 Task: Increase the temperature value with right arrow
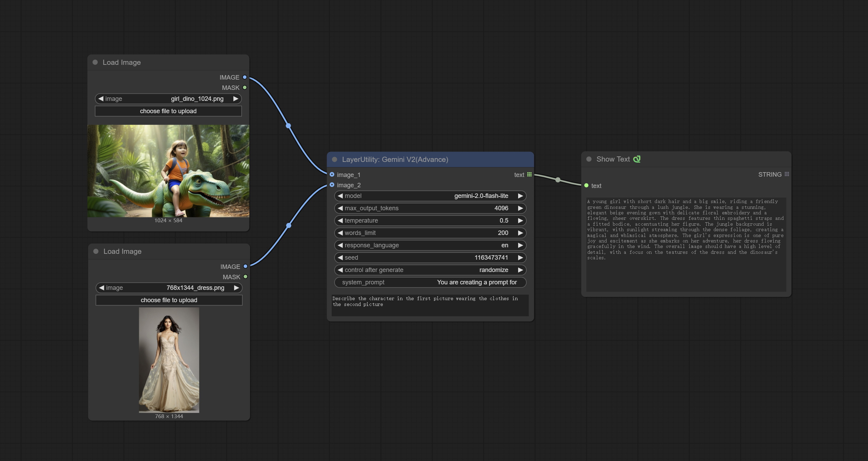[x=520, y=221]
